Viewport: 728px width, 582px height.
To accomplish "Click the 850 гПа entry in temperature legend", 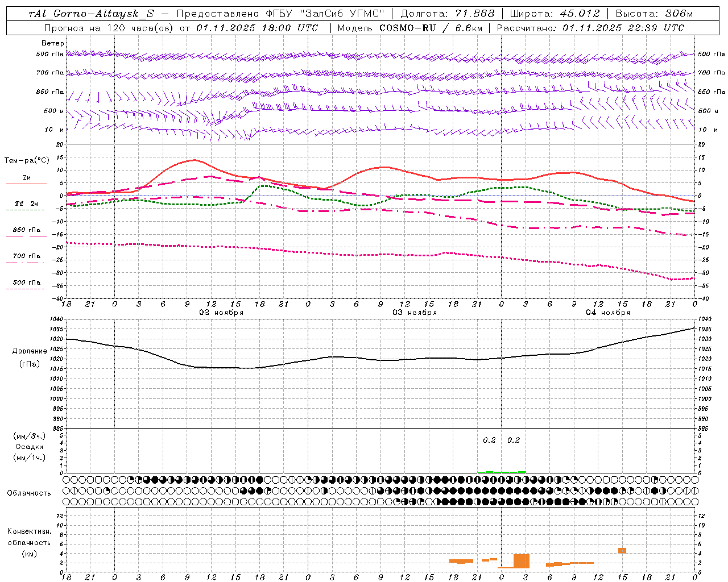I will tap(26, 230).
